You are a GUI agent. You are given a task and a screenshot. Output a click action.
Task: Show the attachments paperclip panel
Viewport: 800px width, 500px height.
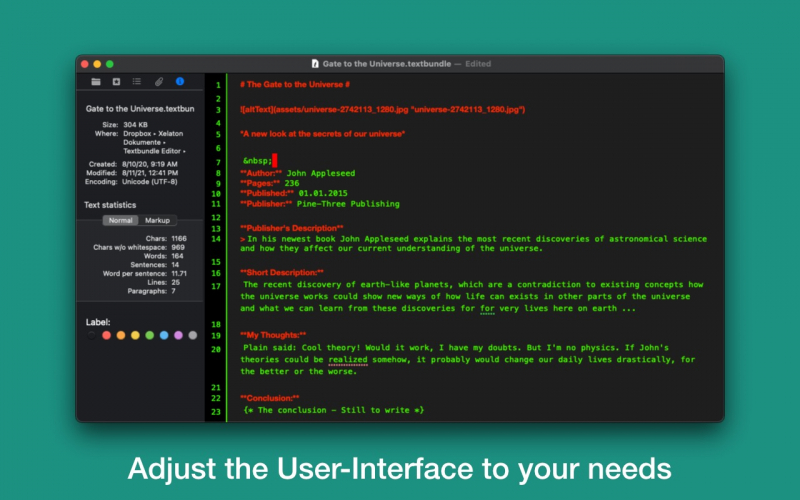click(158, 81)
